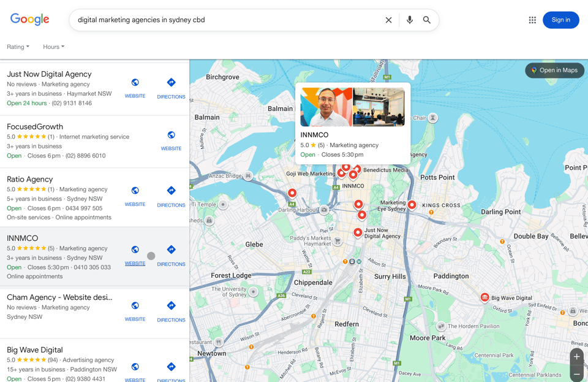Screen dimensions: 588x382
Task: Open INNMCO listing title in results
Action: pyautogui.click(x=23, y=238)
